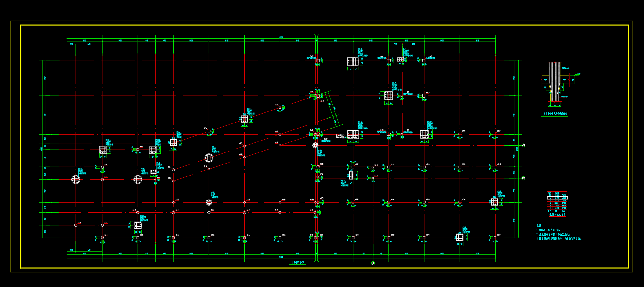Screen dimensions: 644x287
Task: Click the "说明" notes heading
Action: [539, 226]
